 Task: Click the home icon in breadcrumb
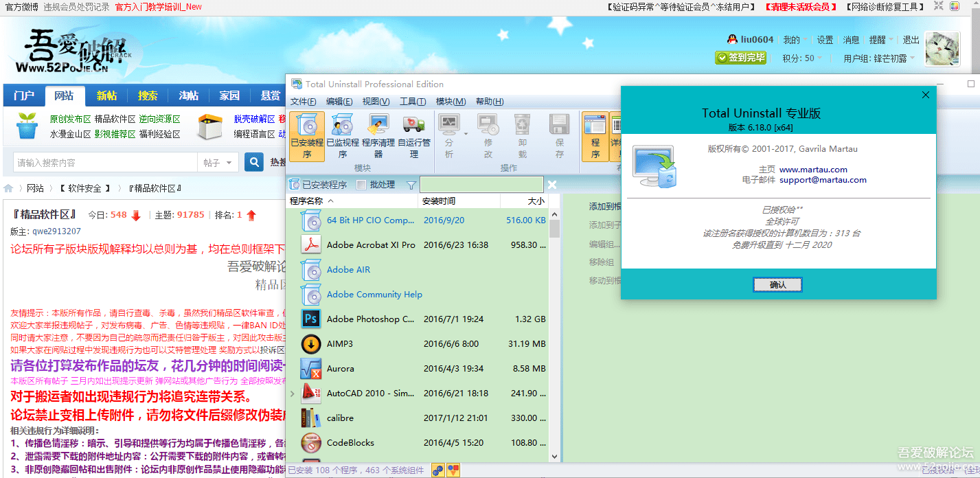click(x=8, y=188)
